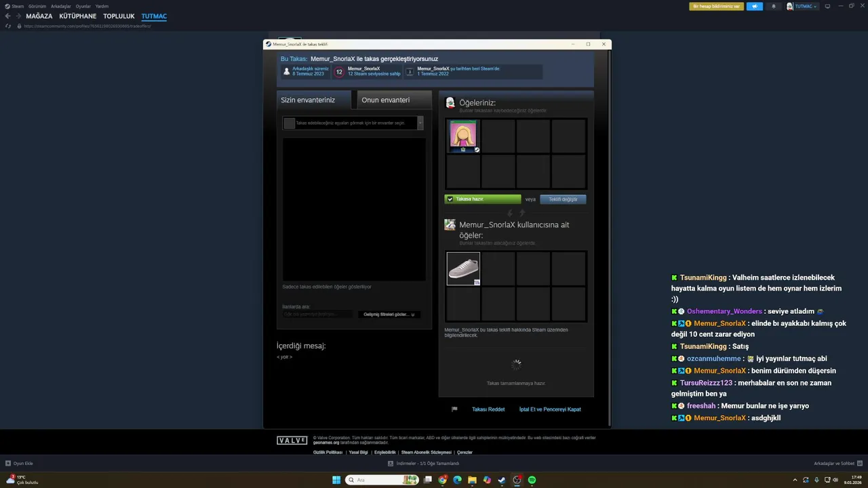Image resolution: width=868 pixels, height=488 pixels.
Task: Click your avatar beside Öğeleriniz heading
Action: coord(450,102)
